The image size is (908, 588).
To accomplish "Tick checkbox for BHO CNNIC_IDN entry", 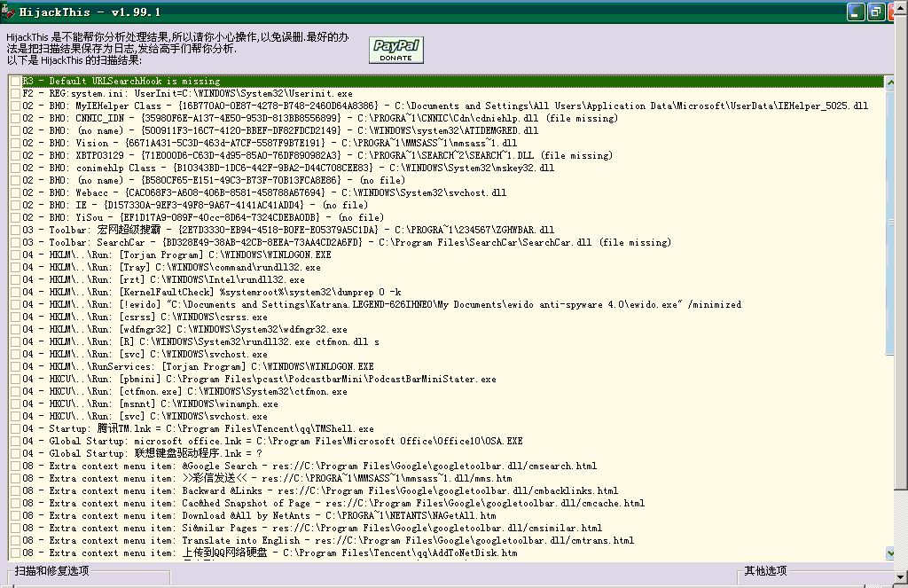I will (16, 118).
